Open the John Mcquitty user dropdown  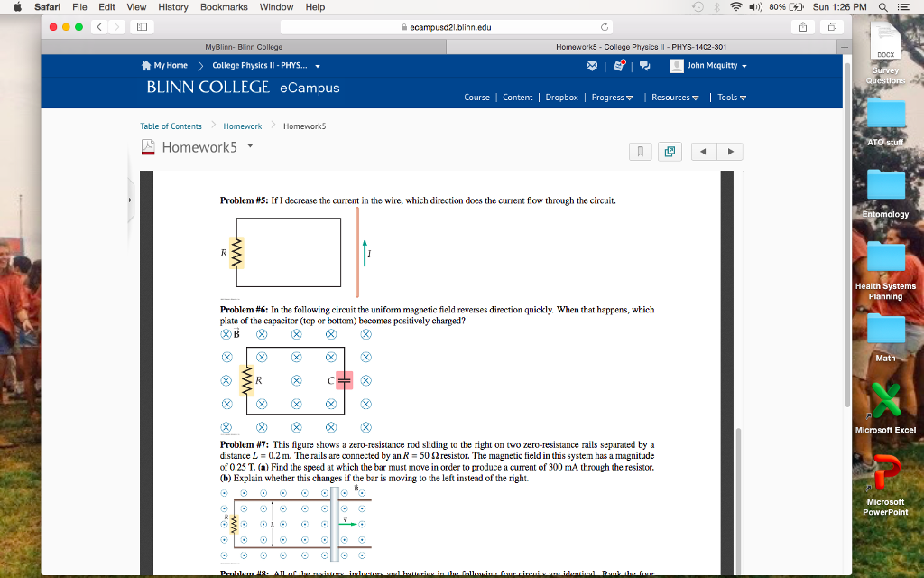[744, 66]
